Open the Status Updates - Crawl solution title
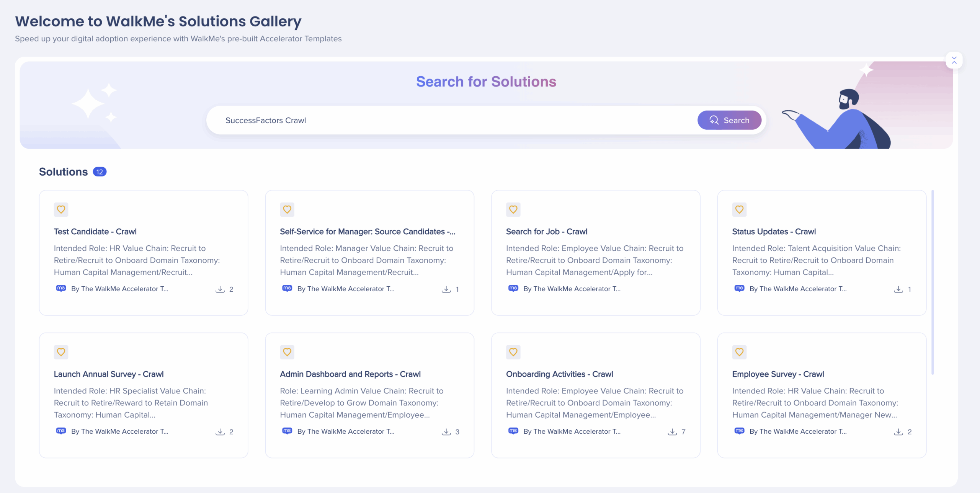980x493 pixels. point(774,232)
